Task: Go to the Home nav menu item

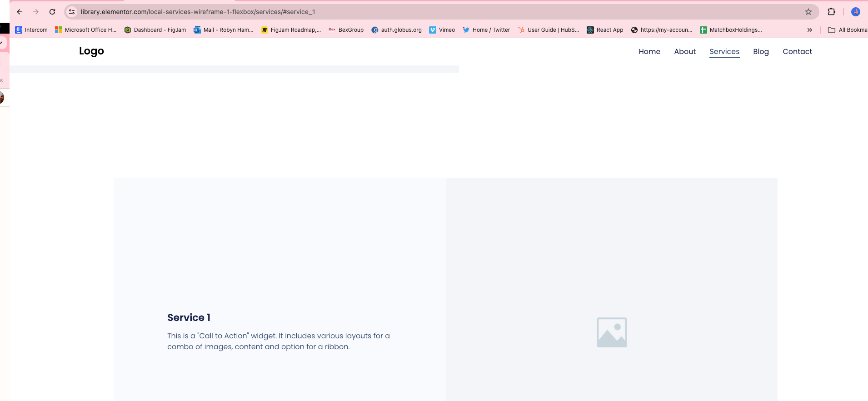Action: coord(649,52)
